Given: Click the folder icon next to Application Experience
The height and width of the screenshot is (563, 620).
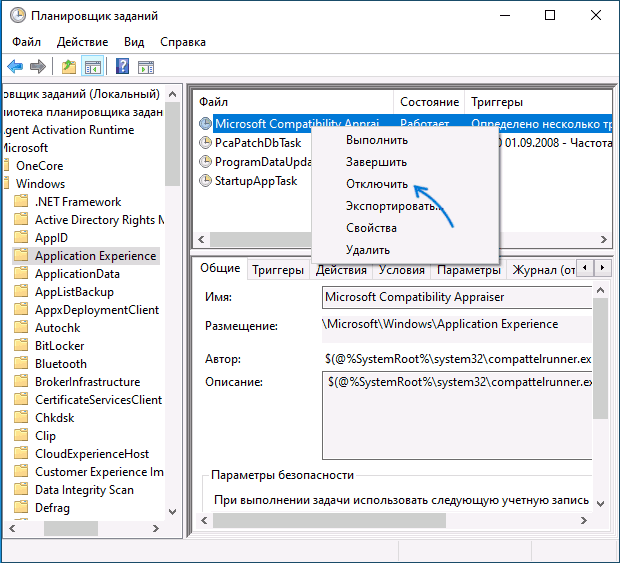Looking at the screenshot, I should coord(21,255).
